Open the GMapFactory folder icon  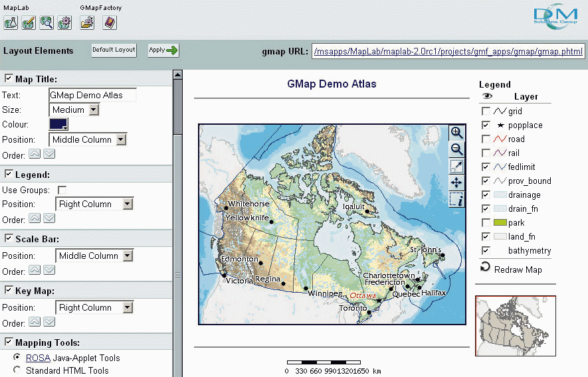(87, 23)
